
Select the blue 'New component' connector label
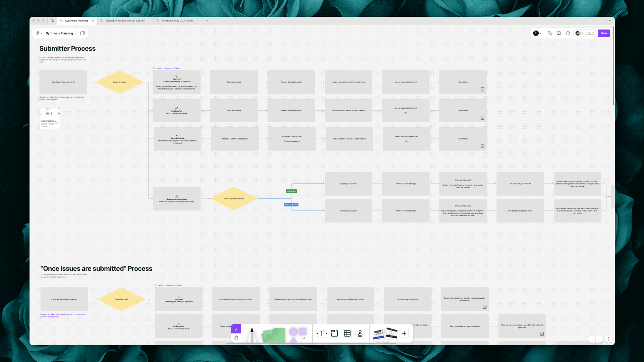coord(291,205)
